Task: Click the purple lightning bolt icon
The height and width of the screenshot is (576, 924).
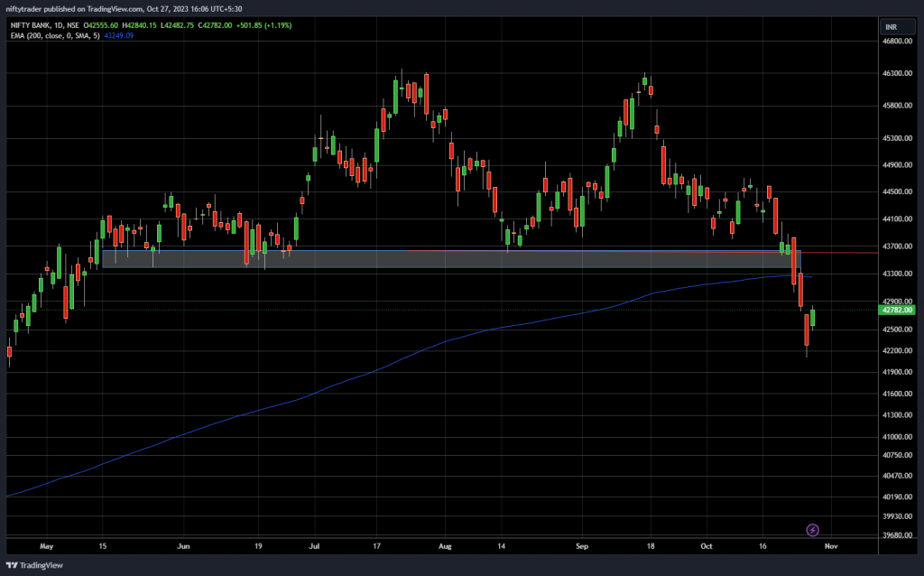Action: click(x=812, y=530)
